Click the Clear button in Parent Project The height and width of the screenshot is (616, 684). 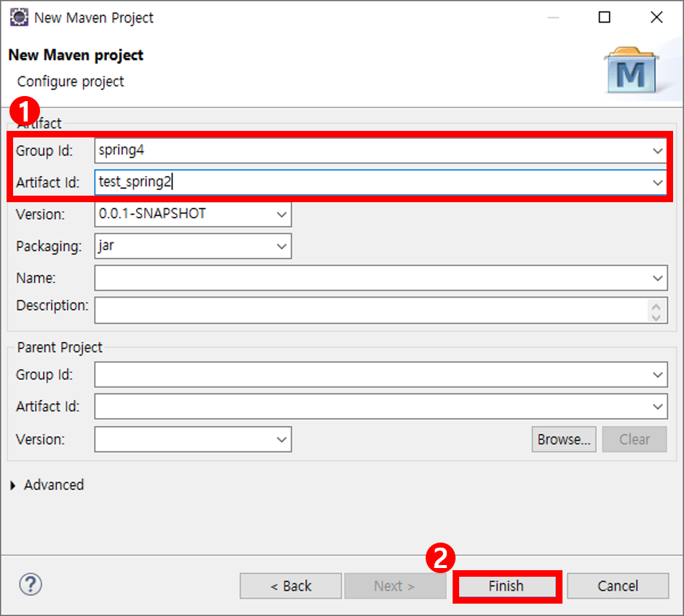[635, 439]
